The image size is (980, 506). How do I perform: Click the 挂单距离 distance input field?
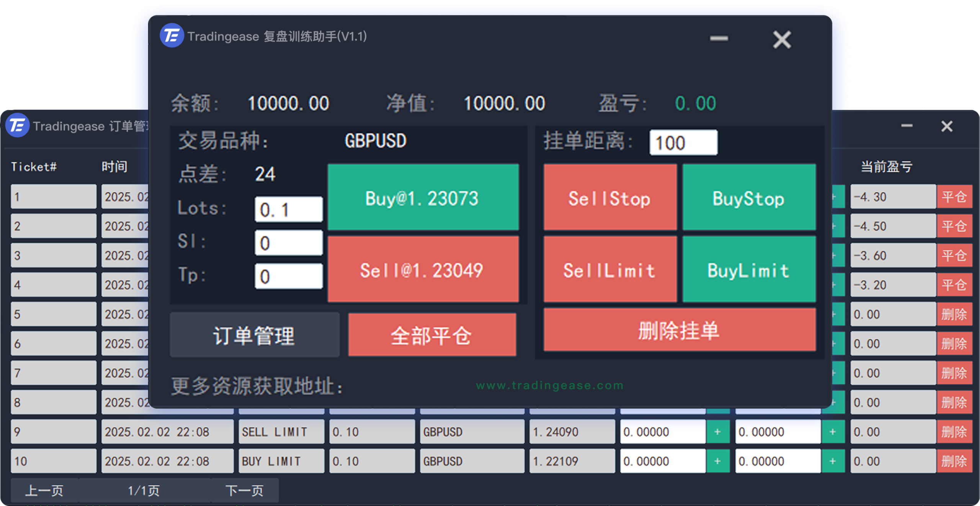tap(683, 143)
